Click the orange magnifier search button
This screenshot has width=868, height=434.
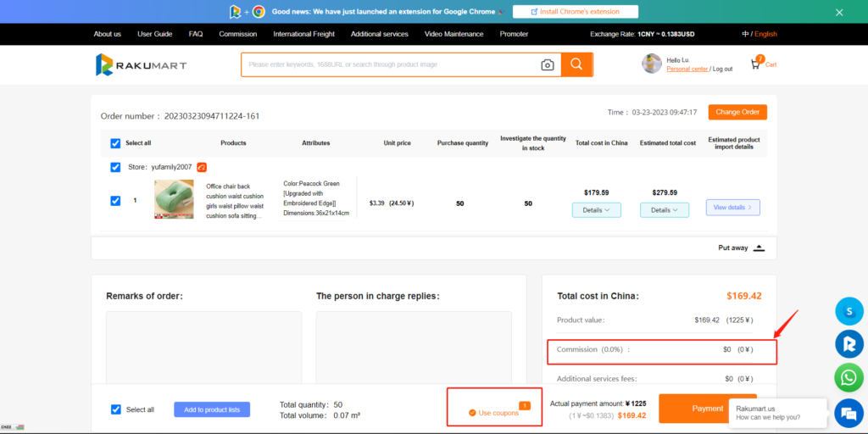click(x=576, y=64)
